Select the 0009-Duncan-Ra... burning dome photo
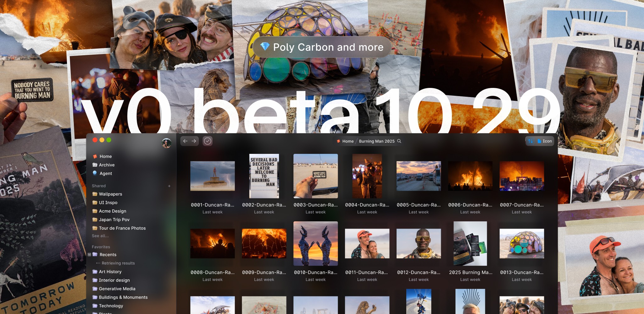This screenshot has width=644, height=314. tap(264, 243)
